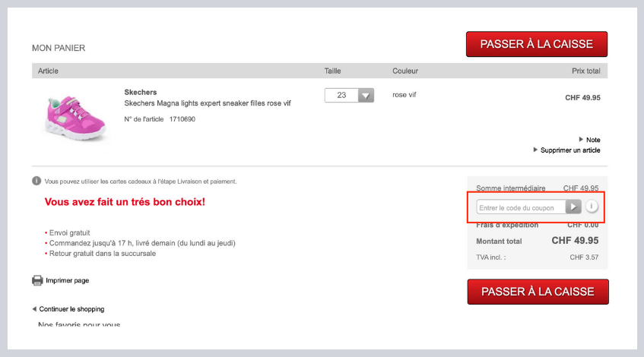Click the Skechers sneaker product thumbnail
This screenshot has width=644, height=357.
[75, 118]
